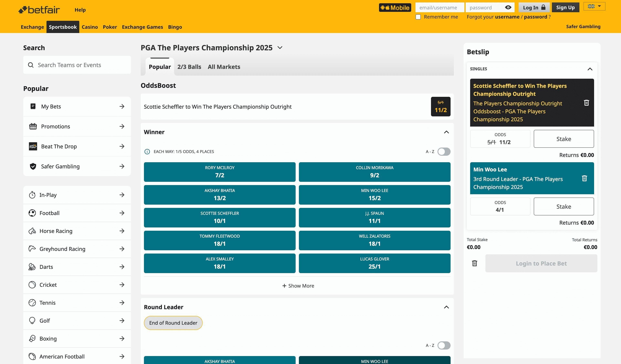
Task: Click the My Bets receipt icon
Action: point(33,106)
